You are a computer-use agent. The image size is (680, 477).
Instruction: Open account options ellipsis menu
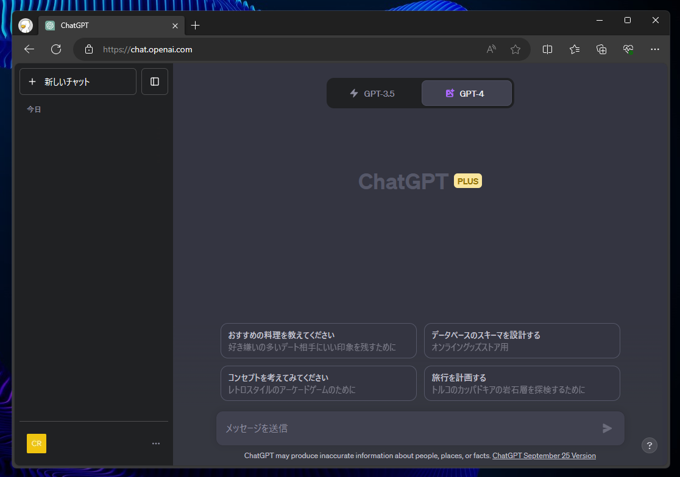(156, 444)
